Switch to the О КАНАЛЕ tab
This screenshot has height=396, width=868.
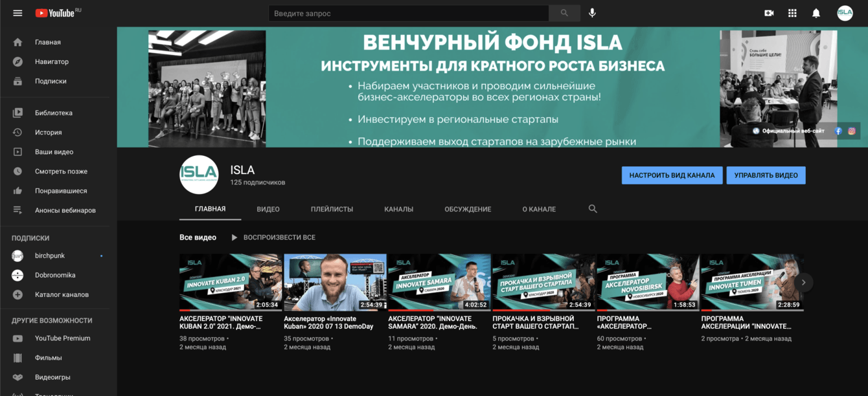tap(539, 209)
